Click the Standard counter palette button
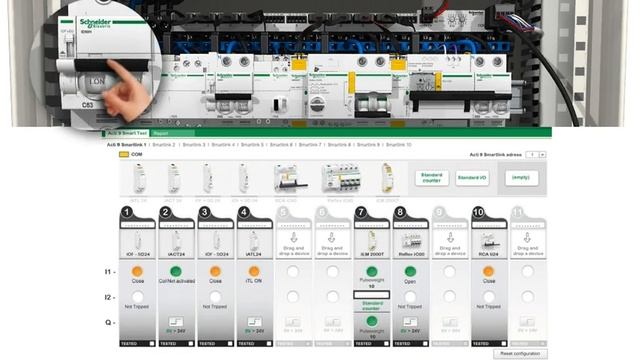 [431, 178]
